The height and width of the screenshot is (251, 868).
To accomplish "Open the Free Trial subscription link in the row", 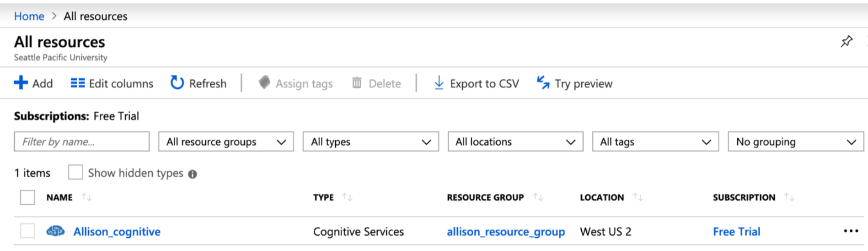I will pyautogui.click(x=736, y=231).
